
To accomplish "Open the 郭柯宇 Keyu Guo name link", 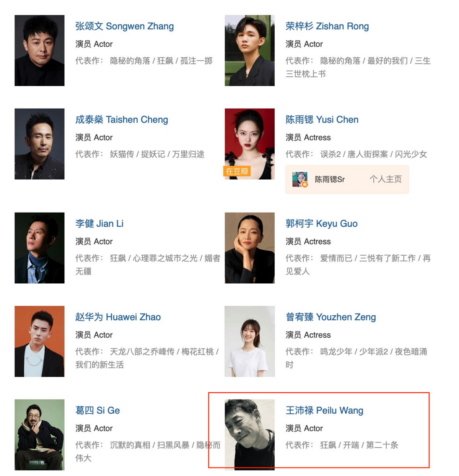I will click(322, 224).
